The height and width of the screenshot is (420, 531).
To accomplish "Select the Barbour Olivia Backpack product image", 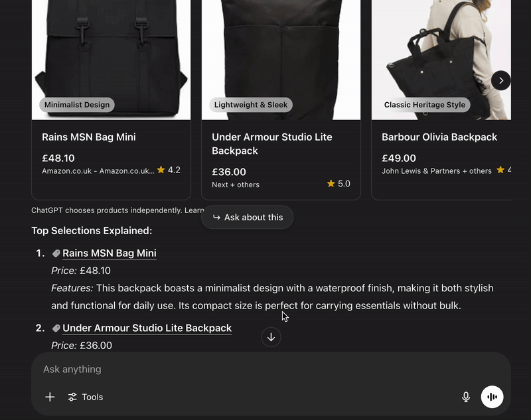I will 441,60.
